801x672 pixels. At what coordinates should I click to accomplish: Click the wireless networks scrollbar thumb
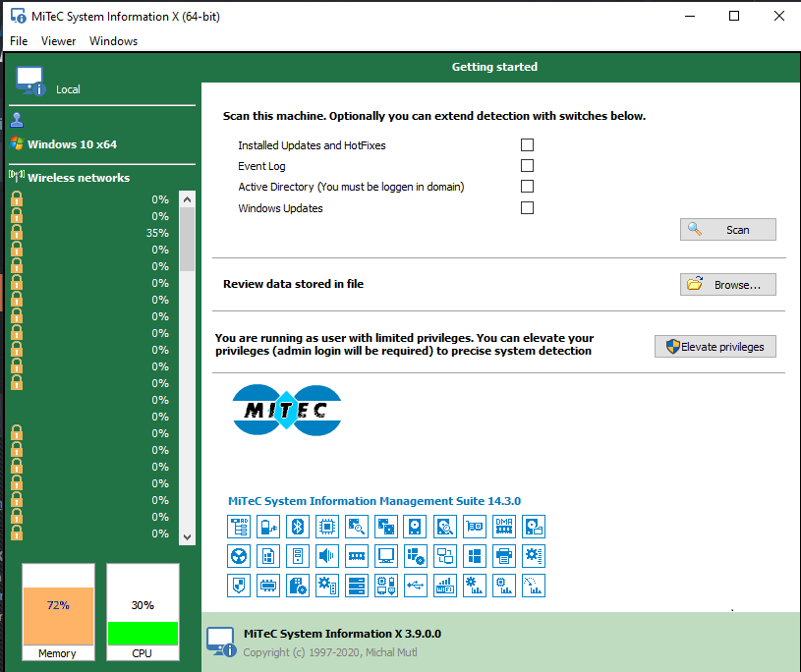[x=187, y=239]
